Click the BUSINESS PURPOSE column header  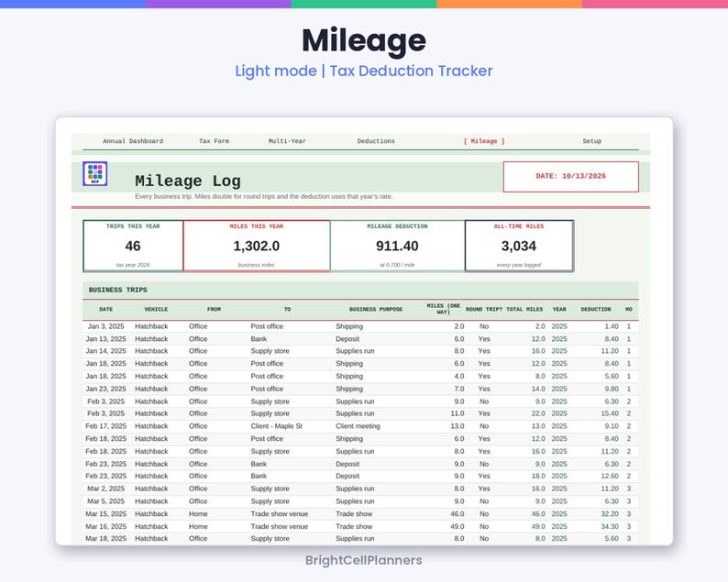tap(376, 309)
